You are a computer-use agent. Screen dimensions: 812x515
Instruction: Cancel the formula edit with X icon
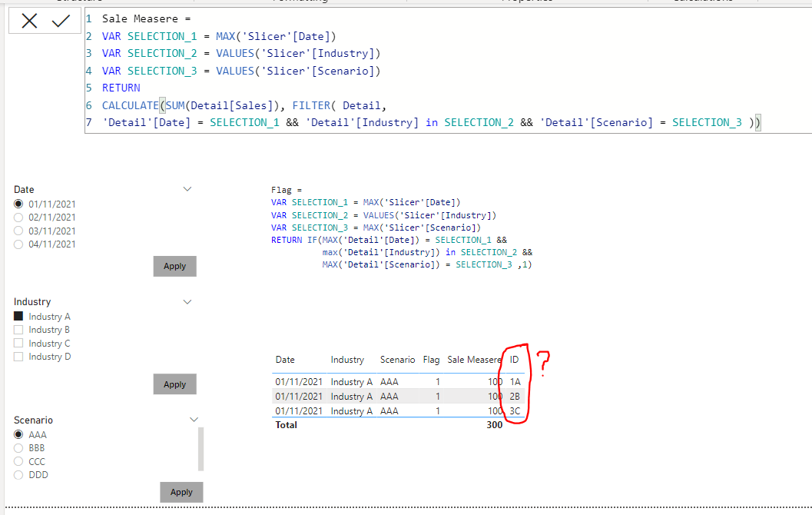[x=29, y=21]
